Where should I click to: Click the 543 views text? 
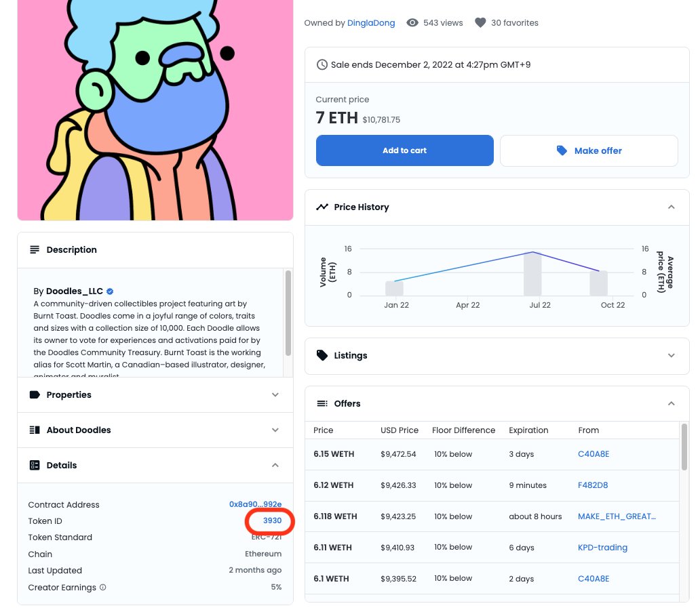click(443, 23)
